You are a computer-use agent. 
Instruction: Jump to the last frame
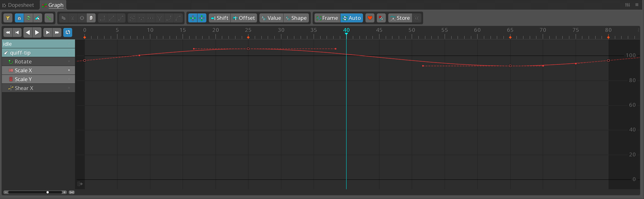pos(57,32)
